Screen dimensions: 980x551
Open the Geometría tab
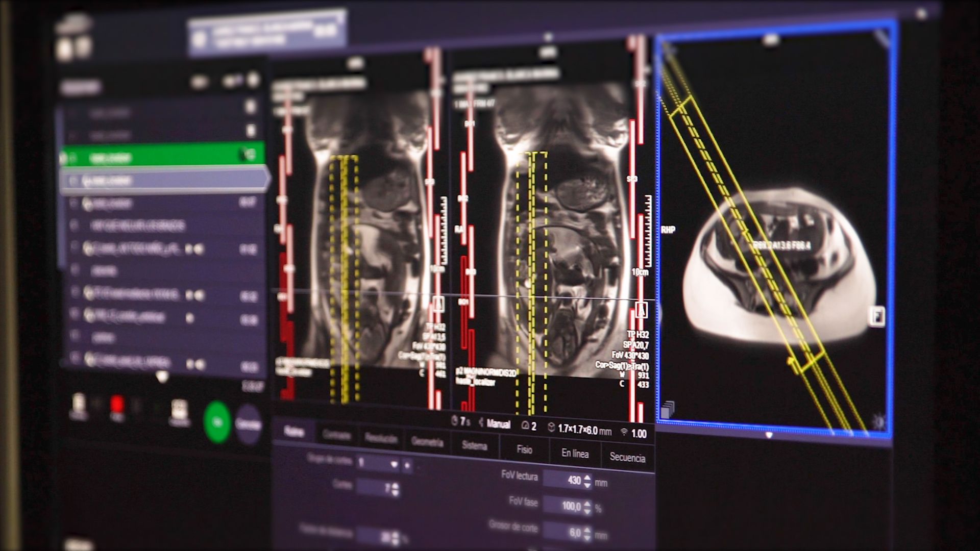(x=427, y=442)
